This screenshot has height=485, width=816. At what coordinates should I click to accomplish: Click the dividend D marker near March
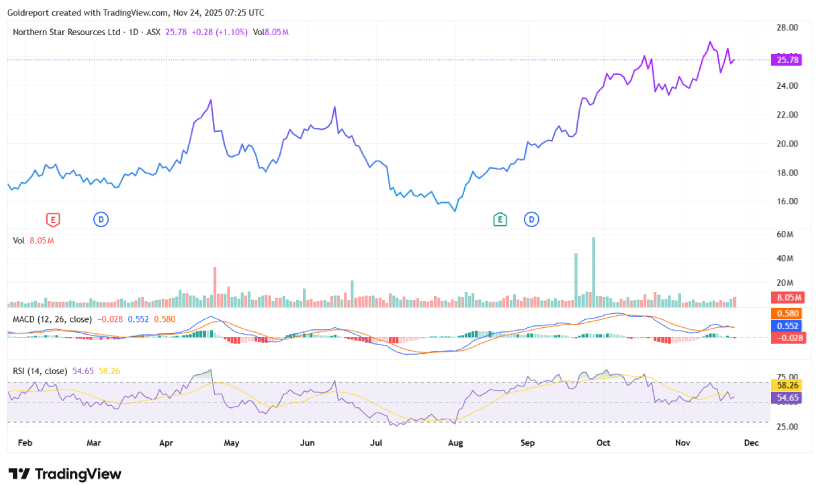[100, 219]
